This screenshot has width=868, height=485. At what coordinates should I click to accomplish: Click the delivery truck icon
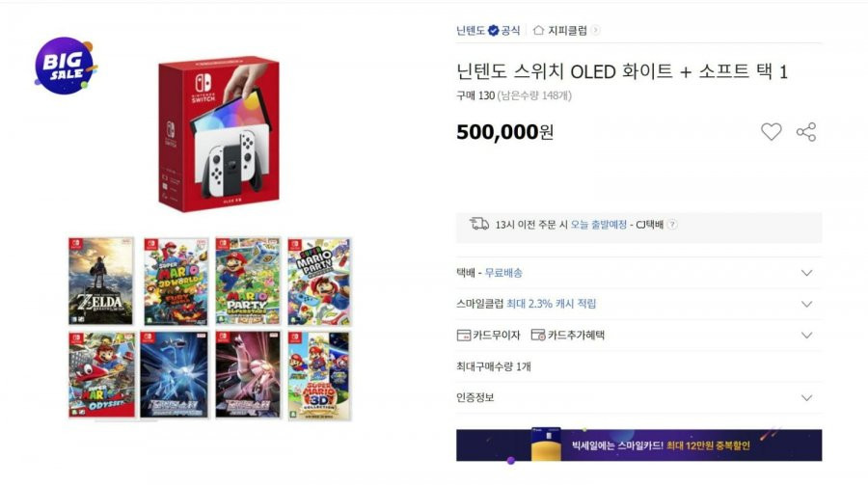coord(478,224)
